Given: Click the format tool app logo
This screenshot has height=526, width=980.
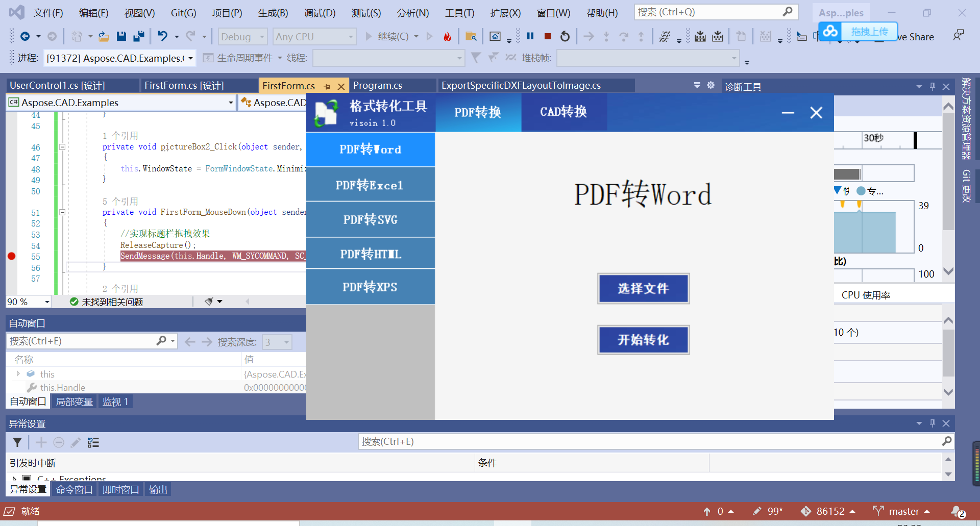Looking at the screenshot, I should [326, 113].
